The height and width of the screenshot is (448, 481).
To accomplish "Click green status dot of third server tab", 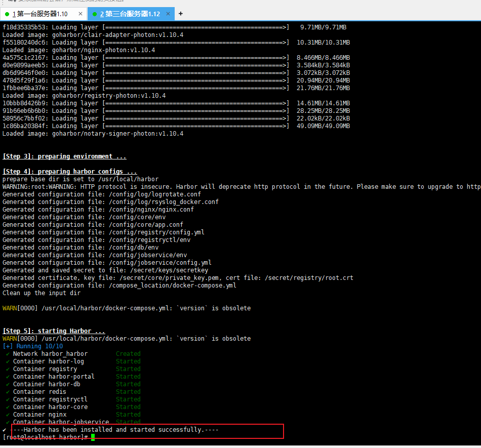I will pos(95,14).
